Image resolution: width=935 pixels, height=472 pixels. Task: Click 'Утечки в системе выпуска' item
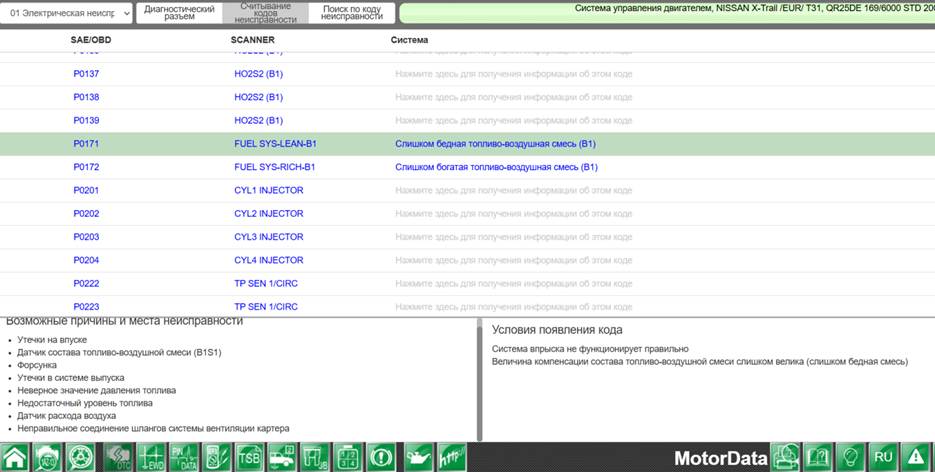point(71,377)
